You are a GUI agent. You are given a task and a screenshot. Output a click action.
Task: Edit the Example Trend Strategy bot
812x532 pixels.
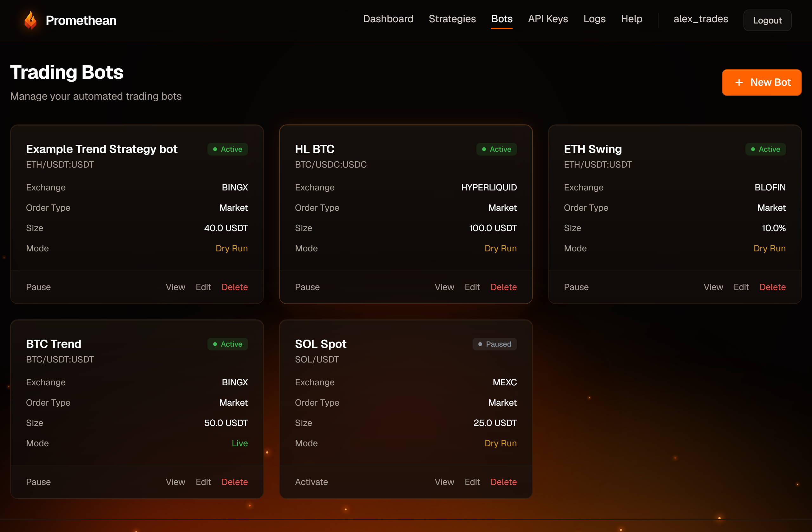tap(203, 287)
